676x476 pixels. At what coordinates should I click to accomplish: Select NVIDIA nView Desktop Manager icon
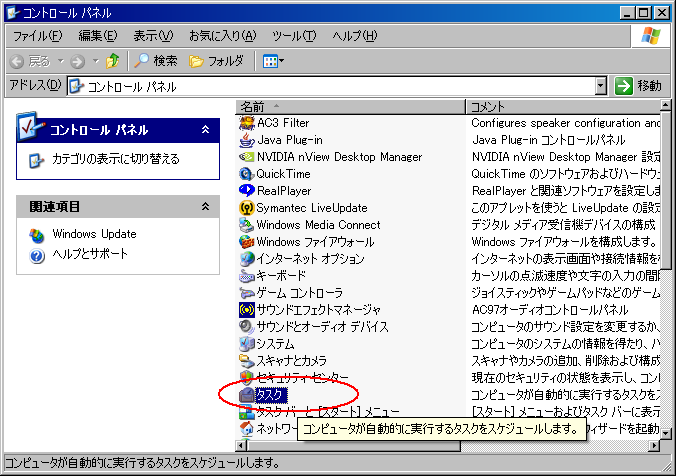[247, 157]
